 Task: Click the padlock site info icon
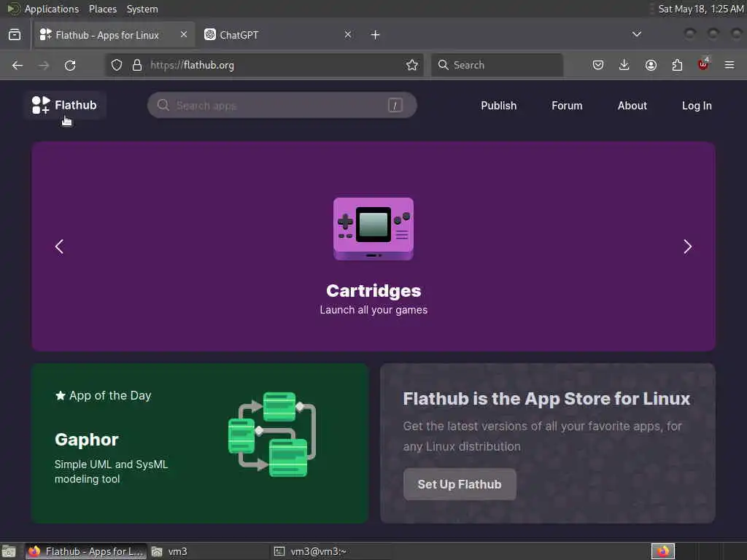pos(137,65)
